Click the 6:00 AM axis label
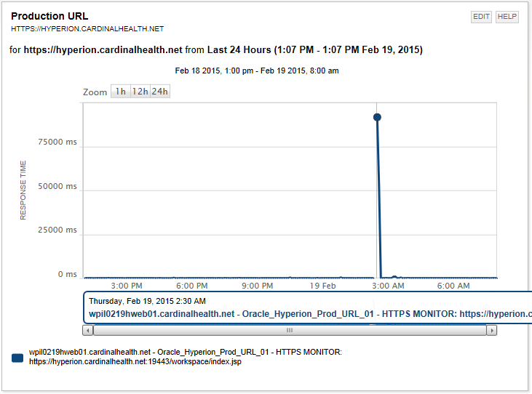 (453, 286)
